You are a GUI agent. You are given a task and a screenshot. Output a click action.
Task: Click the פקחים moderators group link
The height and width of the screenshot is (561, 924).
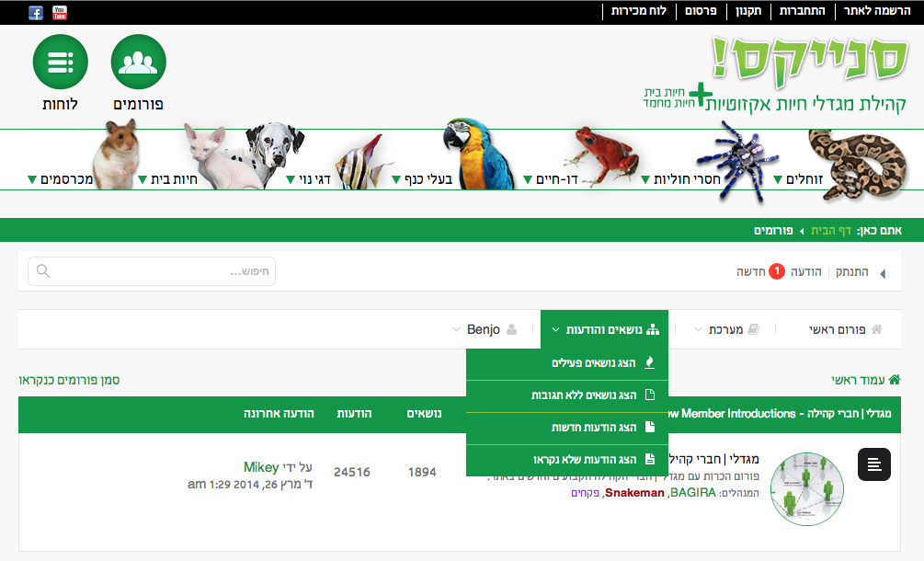point(585,493)
